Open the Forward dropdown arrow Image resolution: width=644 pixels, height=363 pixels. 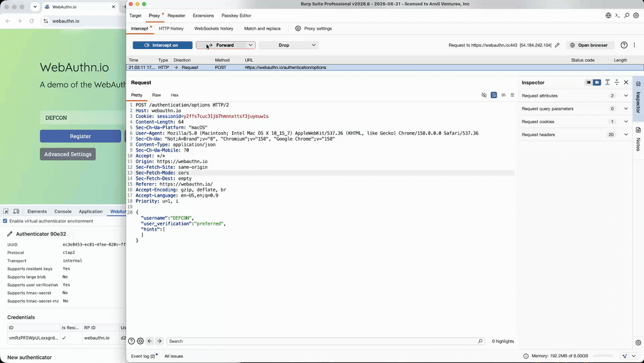click(x=250, y=45)
